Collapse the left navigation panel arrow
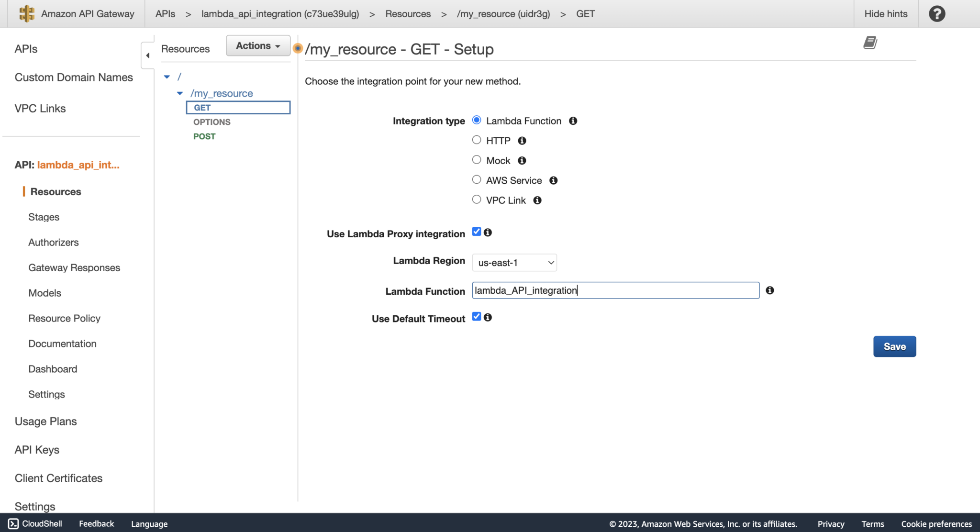The image size is (980, 532). pyautogui.click(x=147, y=55)
